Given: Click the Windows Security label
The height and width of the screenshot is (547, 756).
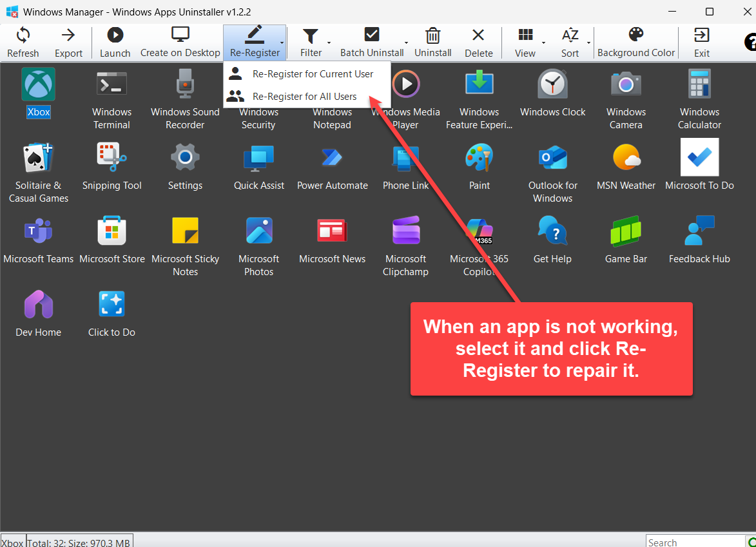Looking at the screenshot, I should 259,118.
